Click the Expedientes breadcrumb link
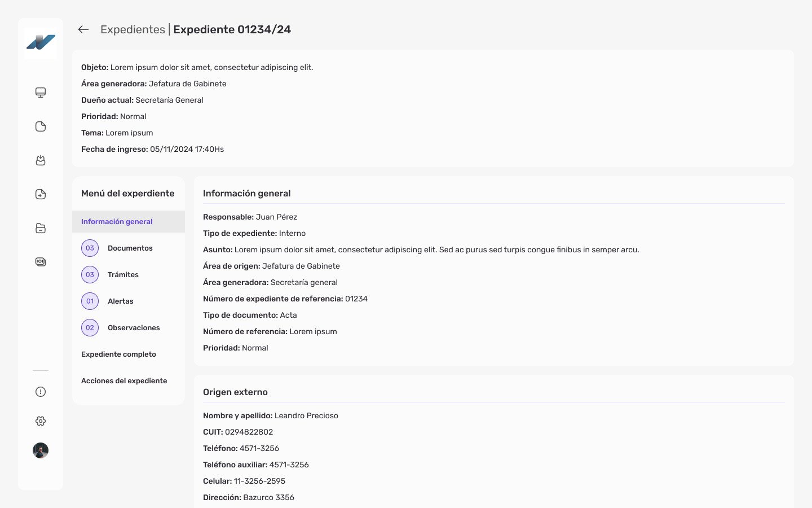 click(x=133, y=29)
